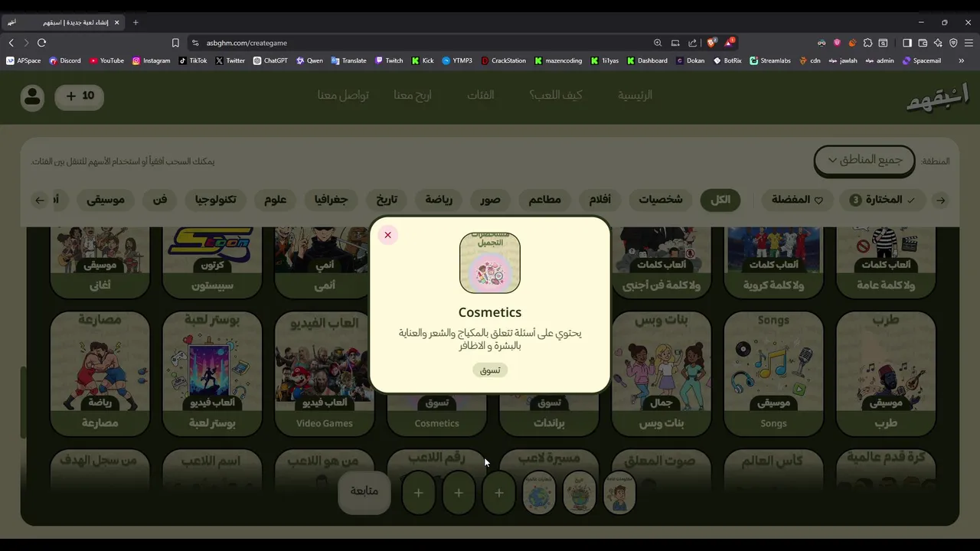Screen dimensions: 980x551
Task: Select the Video Games category card
Action: tap(325, 373)
